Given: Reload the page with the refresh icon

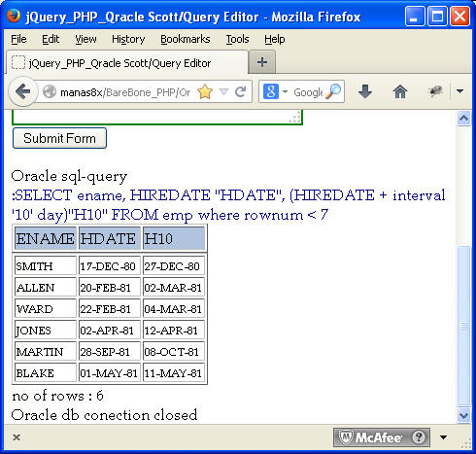Looking at the screenshot, I should [x=240, y=92].
